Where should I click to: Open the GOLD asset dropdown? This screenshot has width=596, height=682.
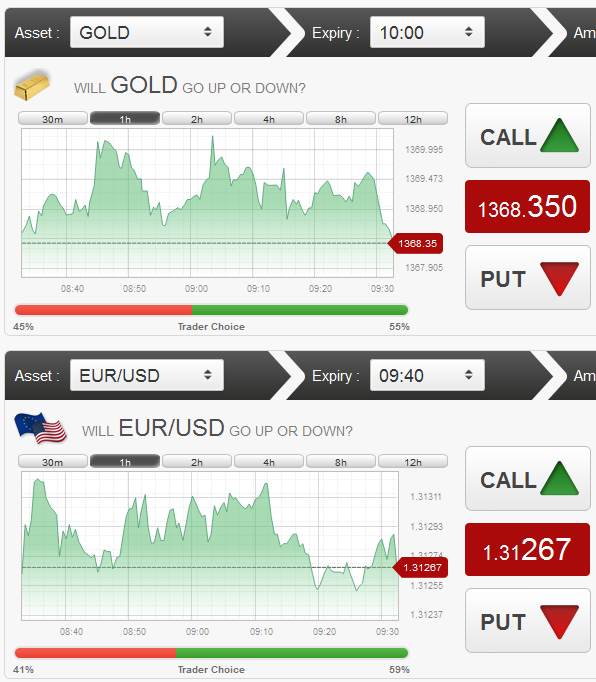(x=147, y=32)
